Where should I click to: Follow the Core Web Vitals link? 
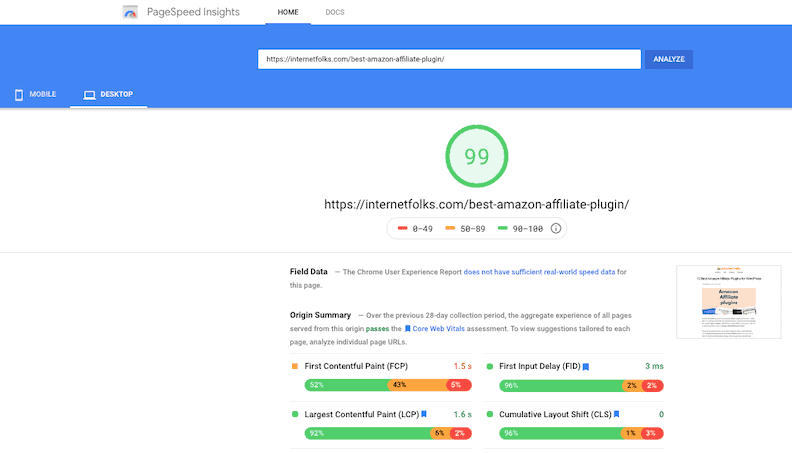pos(438,329)
